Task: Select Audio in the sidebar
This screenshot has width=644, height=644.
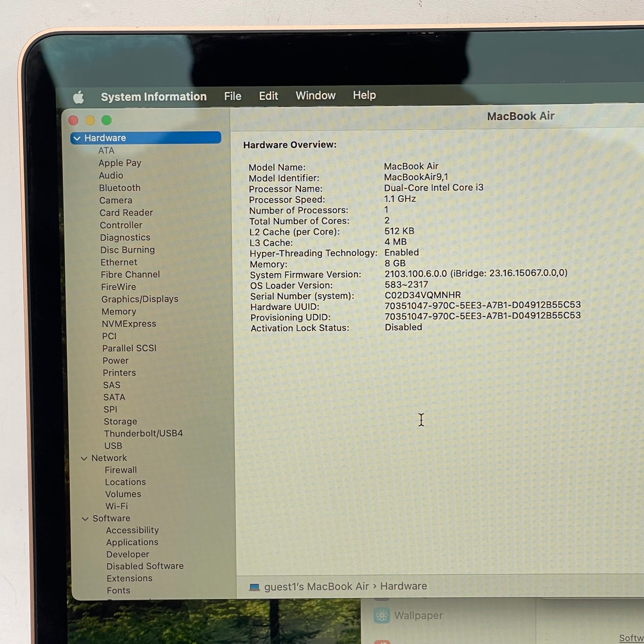Action: (111, 176)
